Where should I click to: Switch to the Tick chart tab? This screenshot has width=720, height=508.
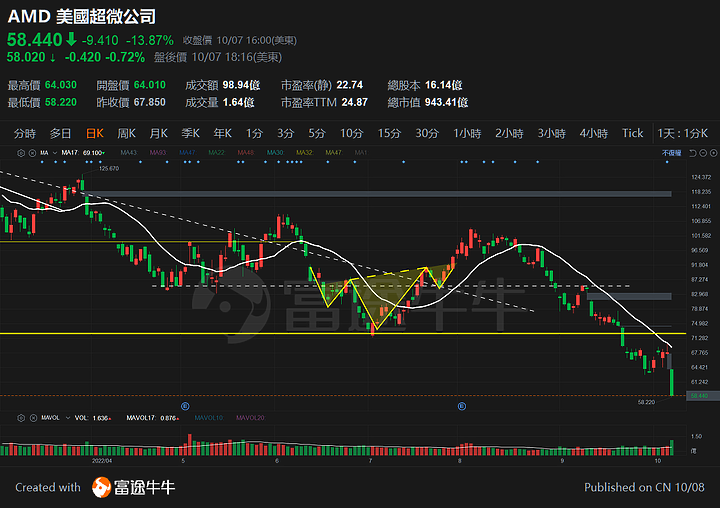pyautogui.click(x=632, y=134)
